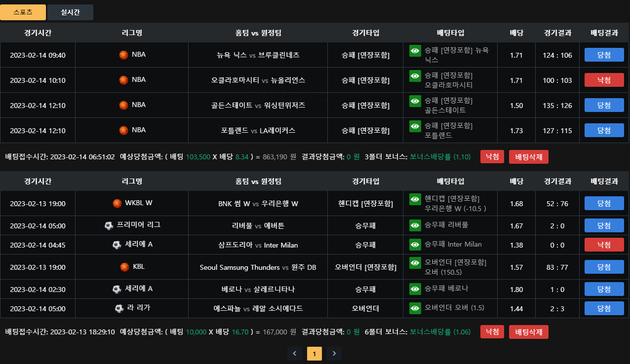Click 배팅삭제 for the 6폴더 bet slip
630x364 pixels.
(529, 332)
